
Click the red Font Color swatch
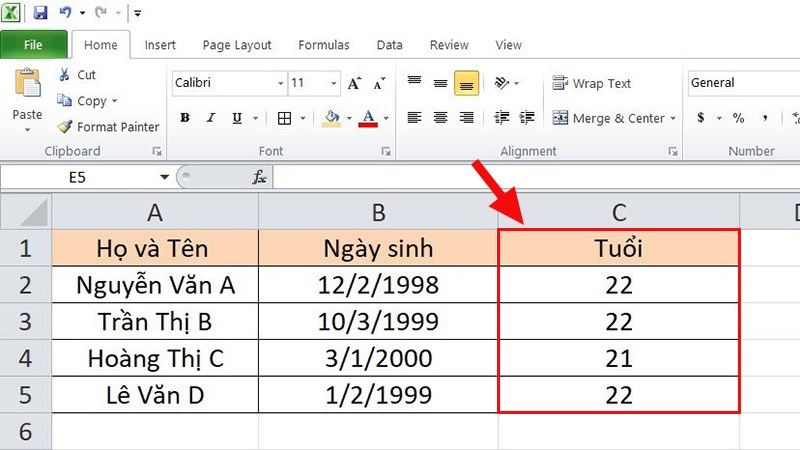tap(368, 118)
